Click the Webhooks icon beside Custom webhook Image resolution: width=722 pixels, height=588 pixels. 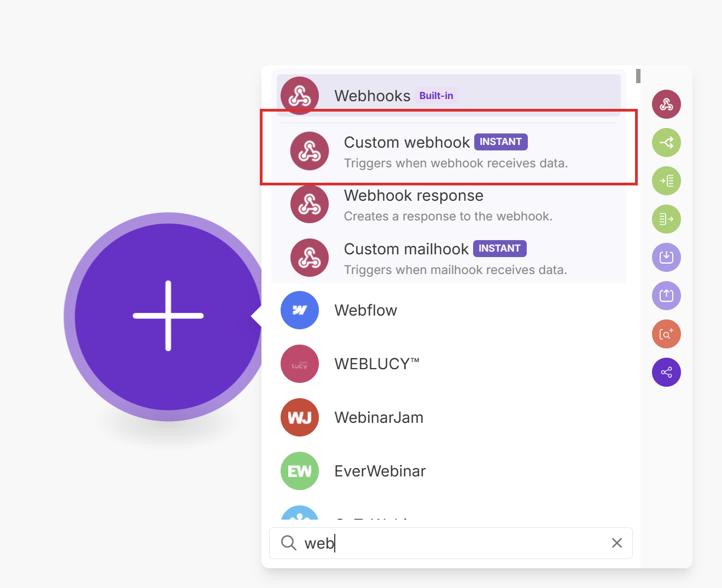[310, 151]
